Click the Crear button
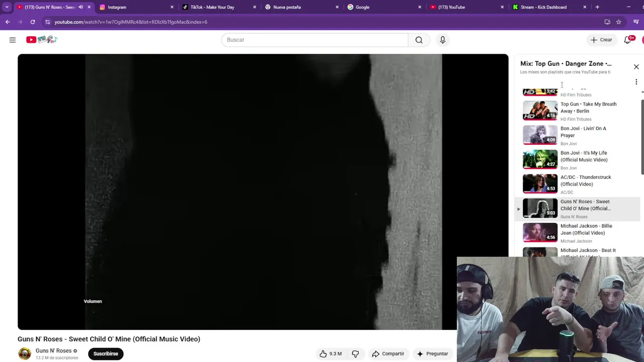The image size is (644, 362). (x=601, y=40)
